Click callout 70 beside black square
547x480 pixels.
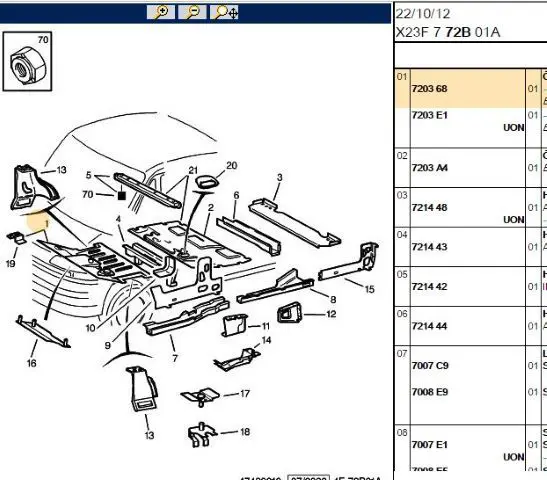(x=88, y=194)
